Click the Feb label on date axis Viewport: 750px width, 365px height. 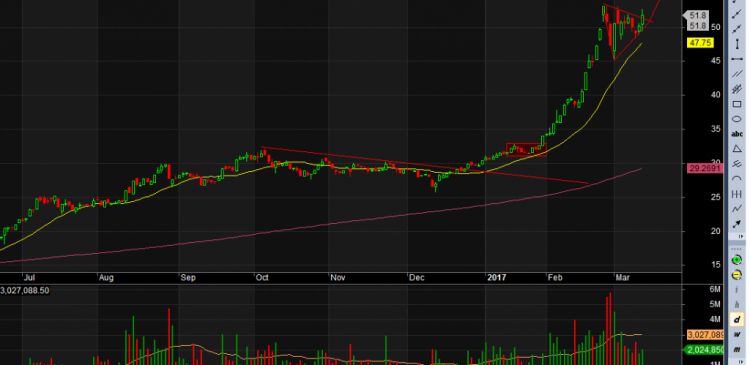[x=555, y=277]
